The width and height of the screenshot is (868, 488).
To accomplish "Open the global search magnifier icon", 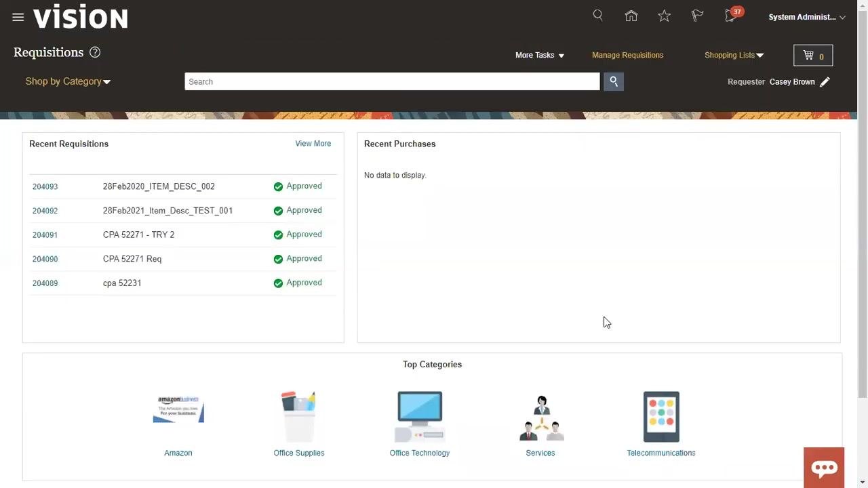I will pyautogui.click(x=598, y=16).
